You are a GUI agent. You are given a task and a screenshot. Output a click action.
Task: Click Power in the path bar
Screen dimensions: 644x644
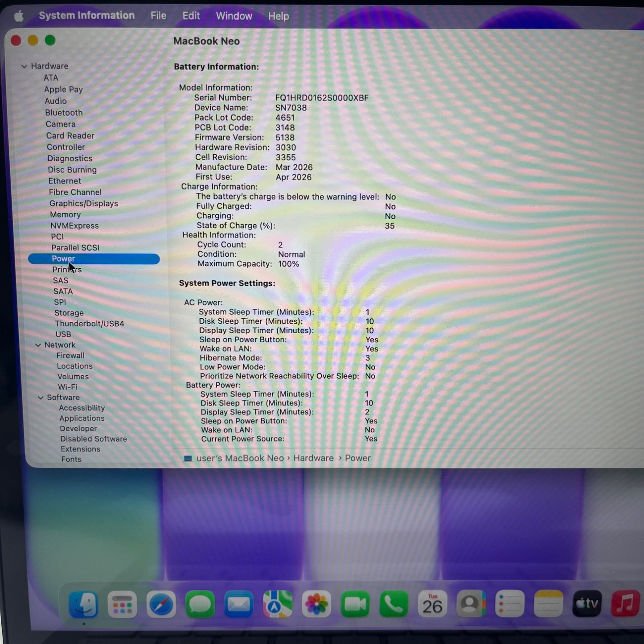357,458
